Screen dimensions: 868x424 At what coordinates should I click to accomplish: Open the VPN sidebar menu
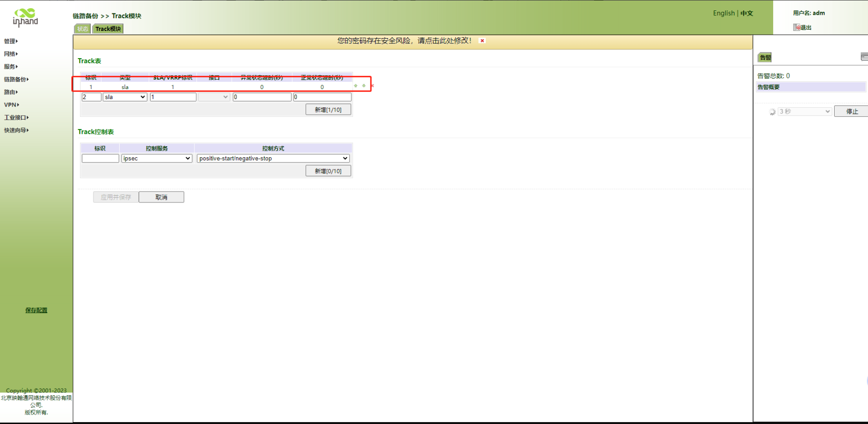[11, 105]
